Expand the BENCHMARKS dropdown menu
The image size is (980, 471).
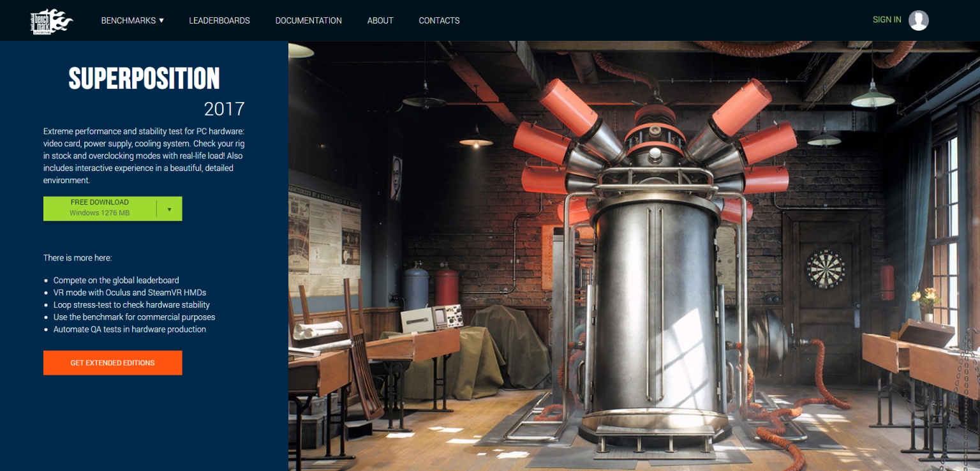[133, 20]
